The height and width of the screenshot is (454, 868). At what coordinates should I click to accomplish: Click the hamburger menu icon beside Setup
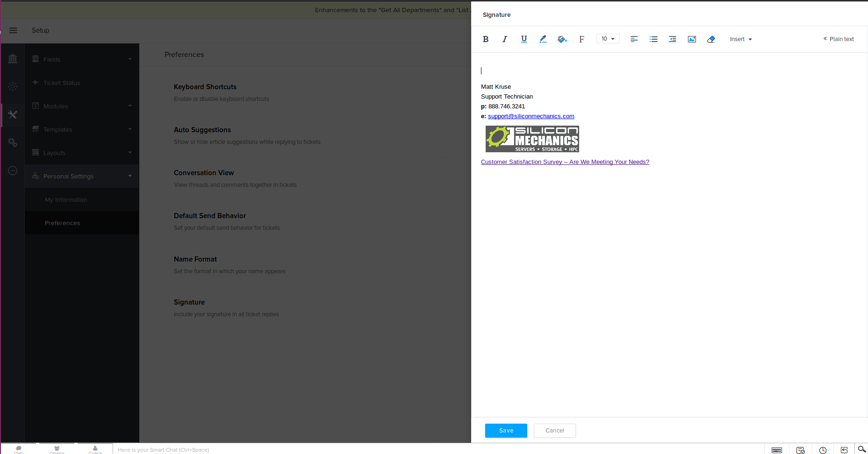pos(13,30)
